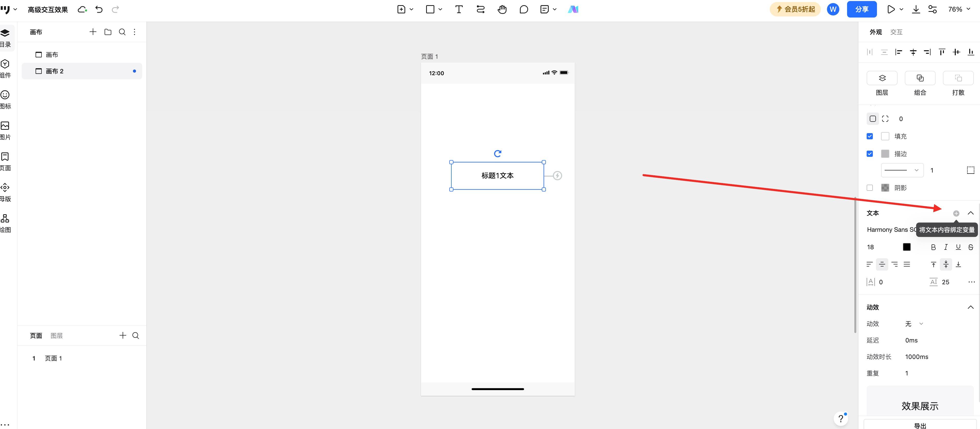
Task: Click the undo arrow icon
Action: [99, 10]
